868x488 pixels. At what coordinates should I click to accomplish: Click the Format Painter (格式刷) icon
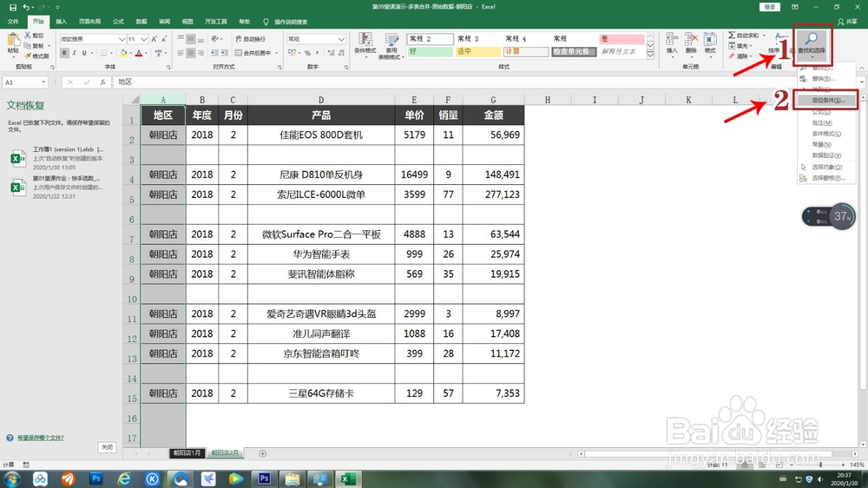(x=28, y=56)
